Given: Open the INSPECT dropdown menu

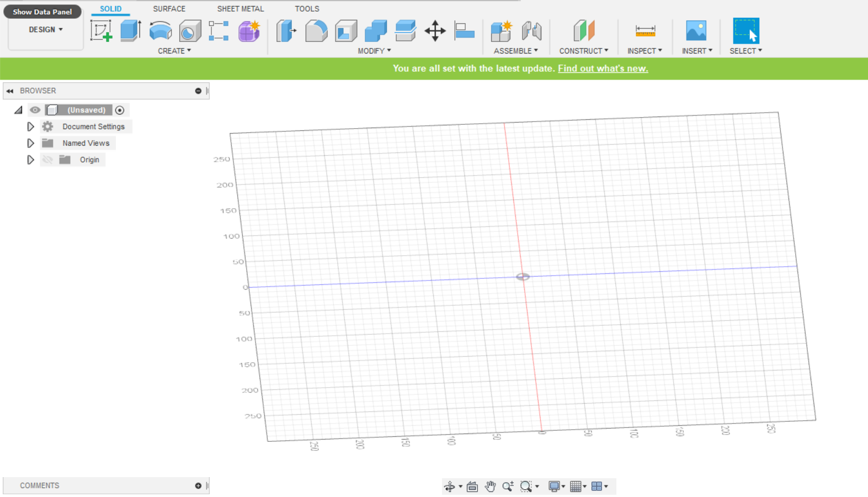Looking at the screenshot, I should coord(645,51).
